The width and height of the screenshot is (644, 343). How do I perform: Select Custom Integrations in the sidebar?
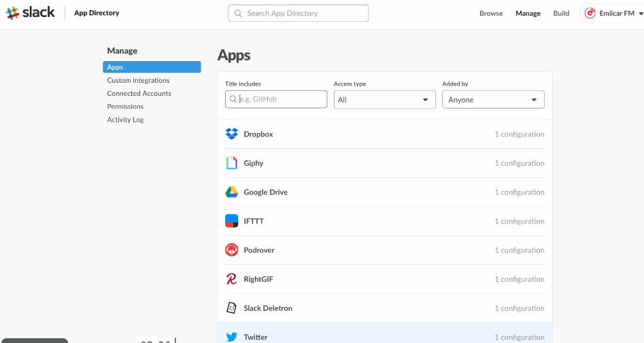138,80
